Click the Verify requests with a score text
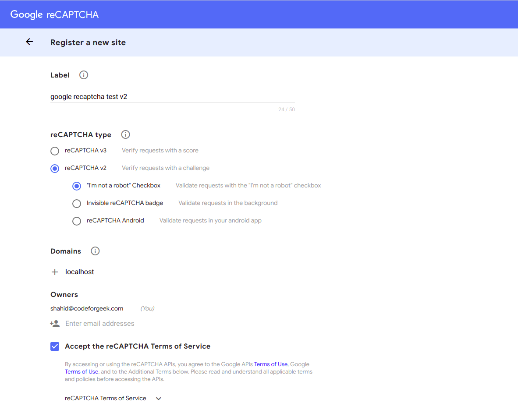The image size is (518, 420). coord(160,150)
